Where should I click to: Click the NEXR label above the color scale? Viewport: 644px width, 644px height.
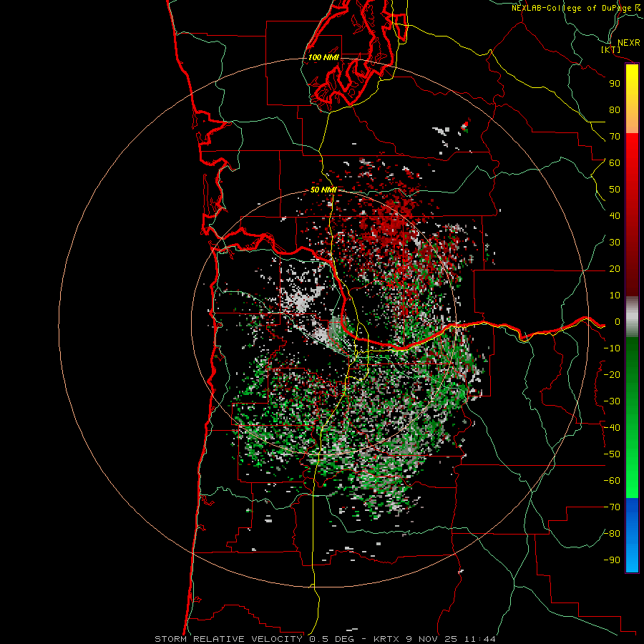pyautogui.click(x=628, y=43)
